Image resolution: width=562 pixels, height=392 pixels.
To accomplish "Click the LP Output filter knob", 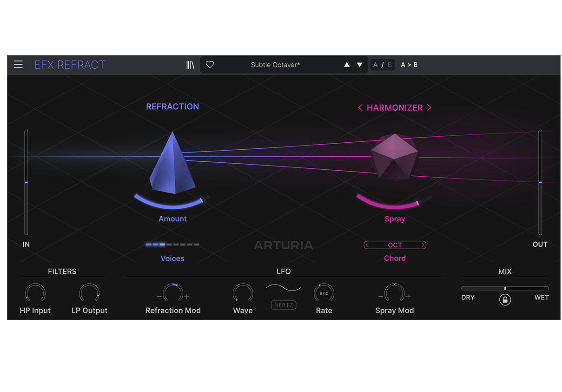I will (89, 293).
